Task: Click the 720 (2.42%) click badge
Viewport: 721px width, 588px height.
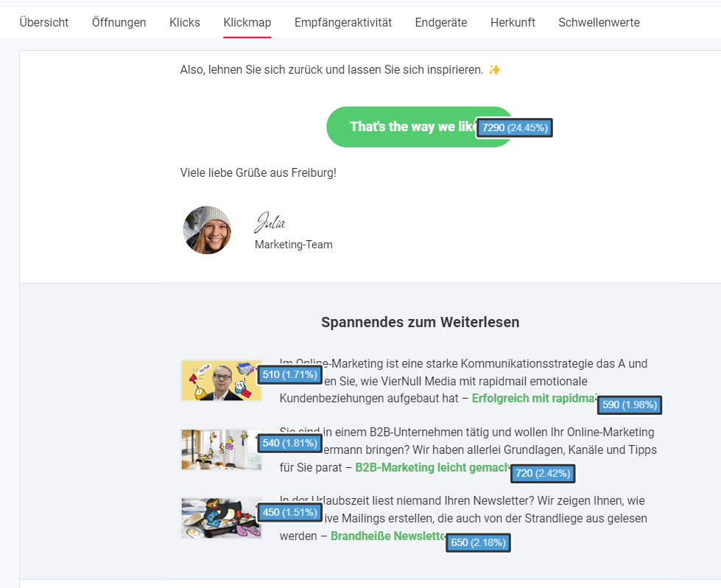Action: point(542,473)
